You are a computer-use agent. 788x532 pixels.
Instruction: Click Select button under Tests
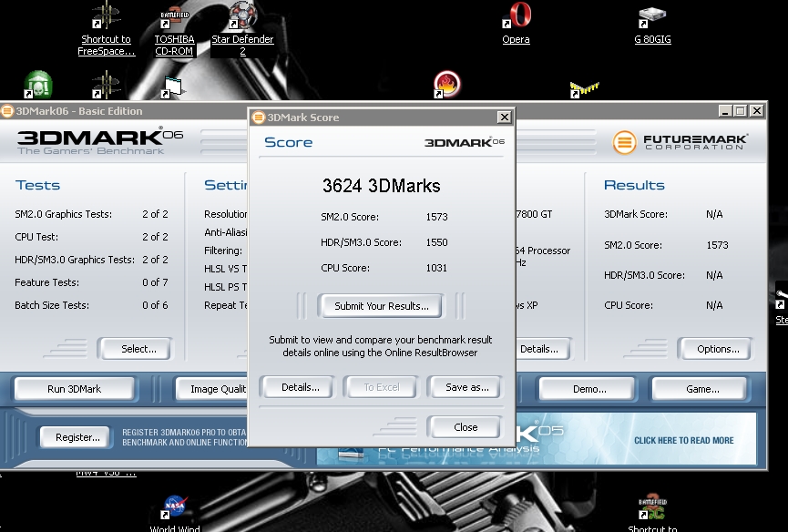coord(138,349)
